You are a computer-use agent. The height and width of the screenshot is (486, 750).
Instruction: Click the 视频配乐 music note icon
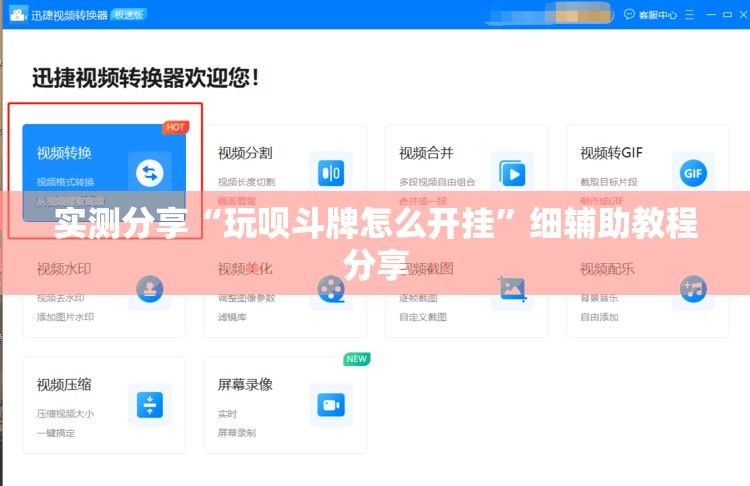(693, 289)
